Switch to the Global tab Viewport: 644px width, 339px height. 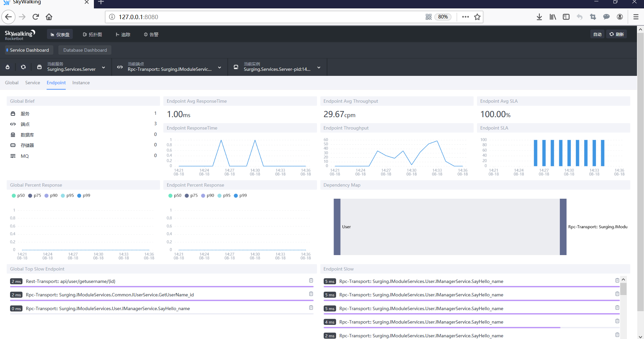(x=12, y=83)
